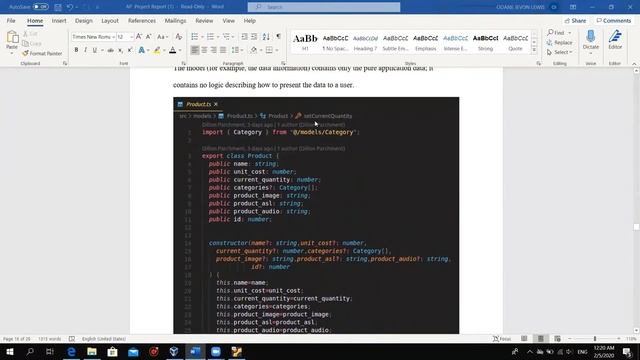The image size is (640, 360).
Task: Toggle Italic formatting
Action: [85, 50]
